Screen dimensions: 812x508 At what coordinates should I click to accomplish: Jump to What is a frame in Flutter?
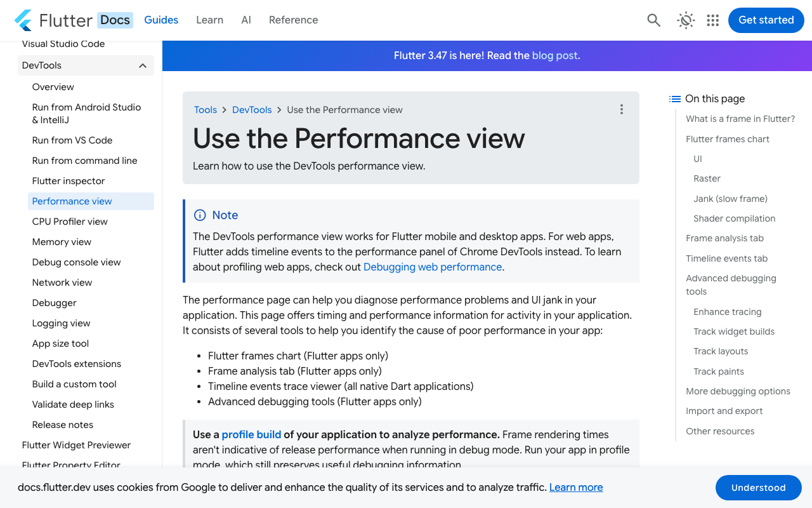tap(740, 119)
